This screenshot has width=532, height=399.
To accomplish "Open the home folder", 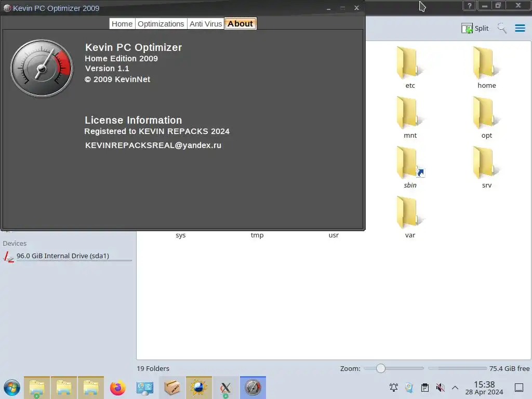I will [486, 68].
